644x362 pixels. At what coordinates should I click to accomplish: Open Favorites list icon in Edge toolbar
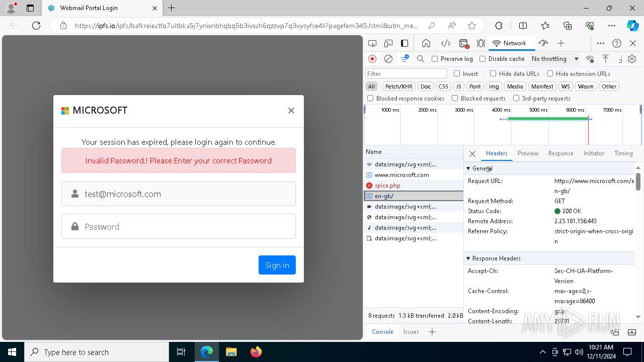545,26
